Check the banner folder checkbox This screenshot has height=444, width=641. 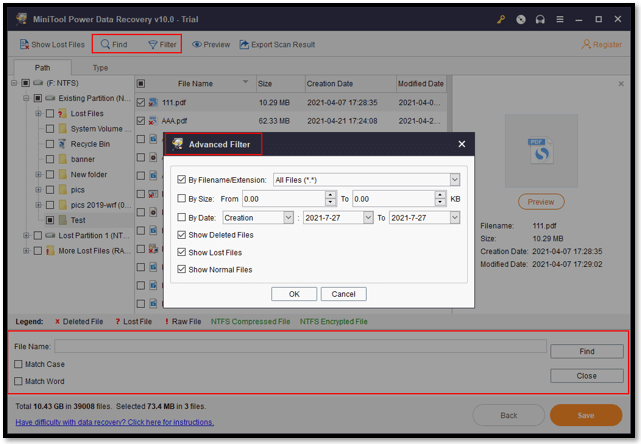pyautogui.click(x=50, y=159)
